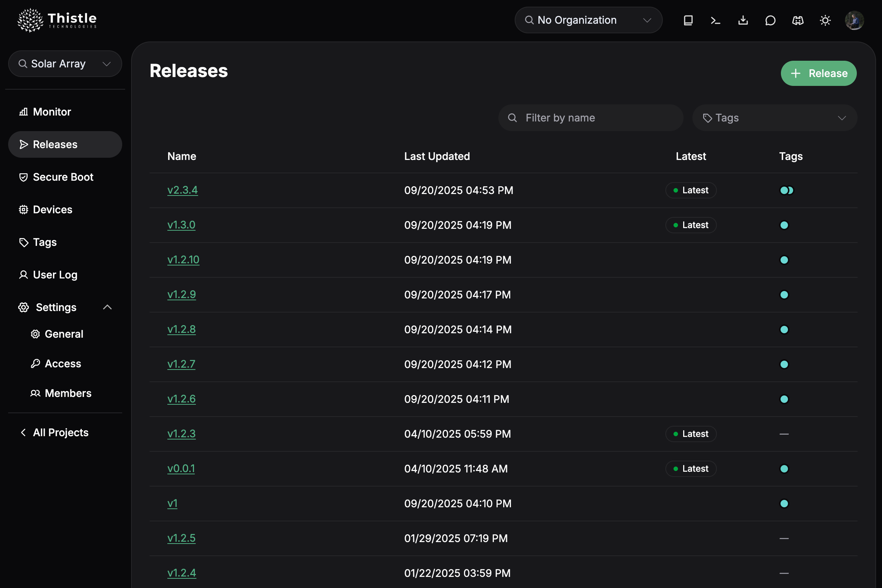The height and width of the screenshot is (588, 882).
Task: Expand the Tags filter dropdown
Action: [774, 118]
